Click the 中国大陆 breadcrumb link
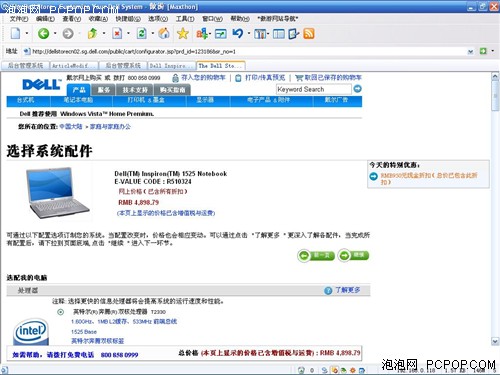 point(71,127)
